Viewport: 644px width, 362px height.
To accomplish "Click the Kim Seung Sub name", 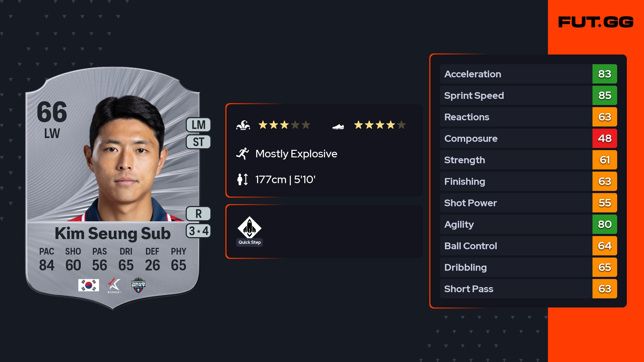I will tap(113, 233).
